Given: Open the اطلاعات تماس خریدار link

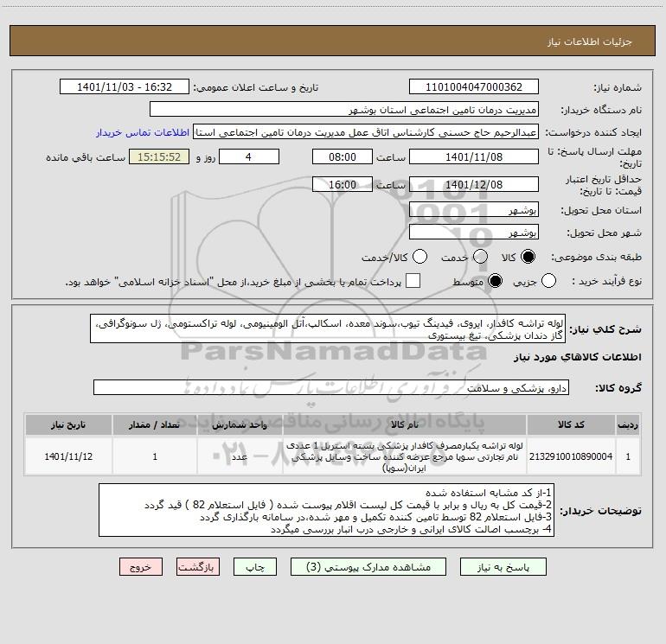Looking at the screenshot, I should click(x=143, y=132).
